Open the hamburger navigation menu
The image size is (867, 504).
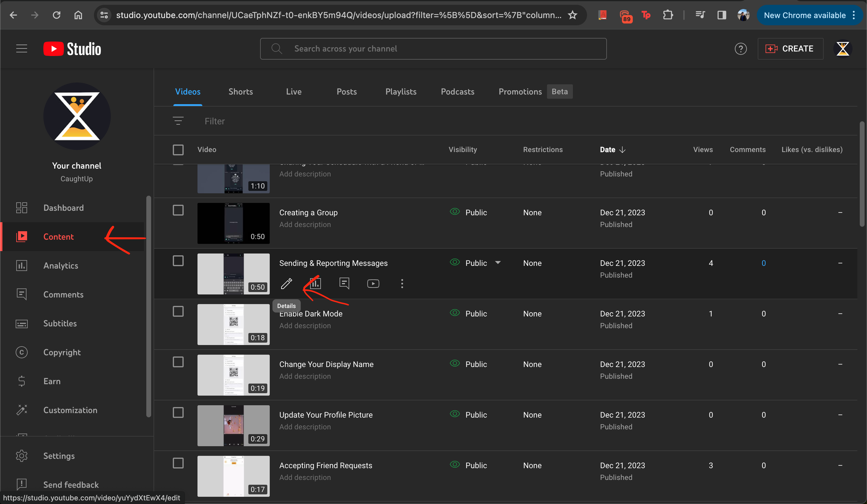click(22, 48)
